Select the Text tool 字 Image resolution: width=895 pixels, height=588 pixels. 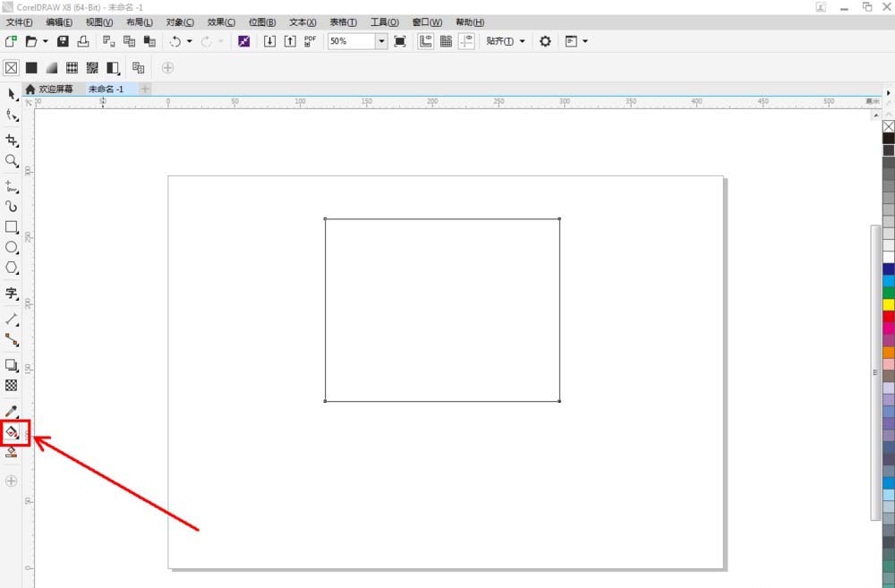click(12, 294)
